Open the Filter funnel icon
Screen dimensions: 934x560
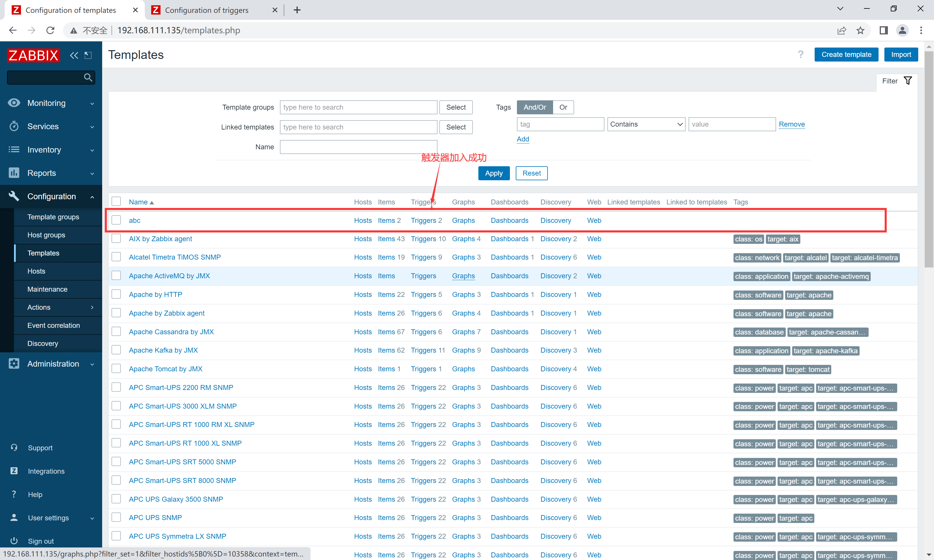point(908,81)
